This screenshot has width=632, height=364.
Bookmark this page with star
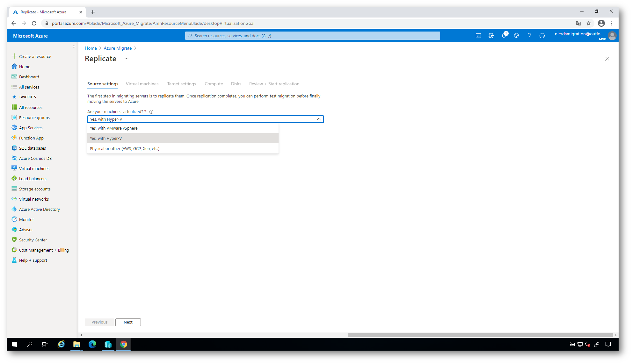point(589,23)
